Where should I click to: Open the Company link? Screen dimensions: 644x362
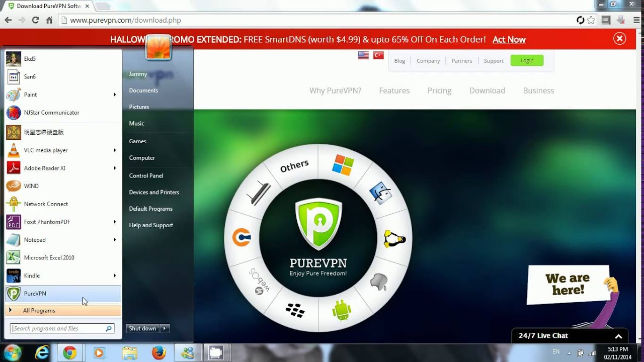point(428,61)
